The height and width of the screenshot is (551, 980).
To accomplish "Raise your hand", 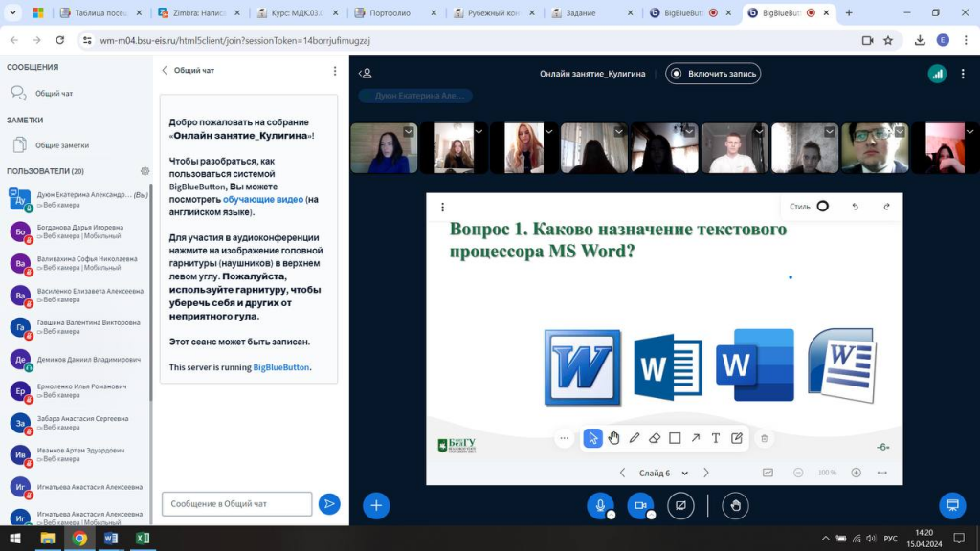I will pos(735,506).
